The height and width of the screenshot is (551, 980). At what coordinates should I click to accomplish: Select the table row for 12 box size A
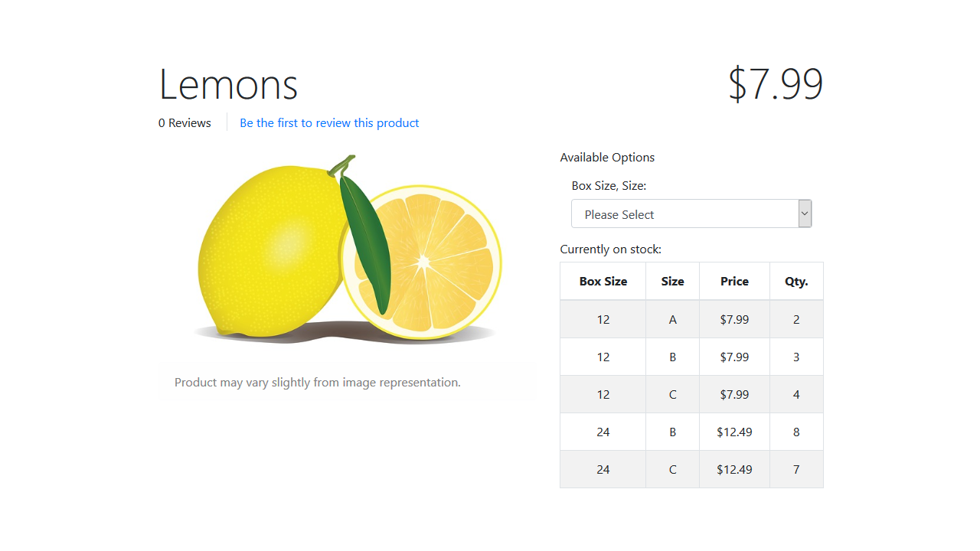(x=691, y=319)
